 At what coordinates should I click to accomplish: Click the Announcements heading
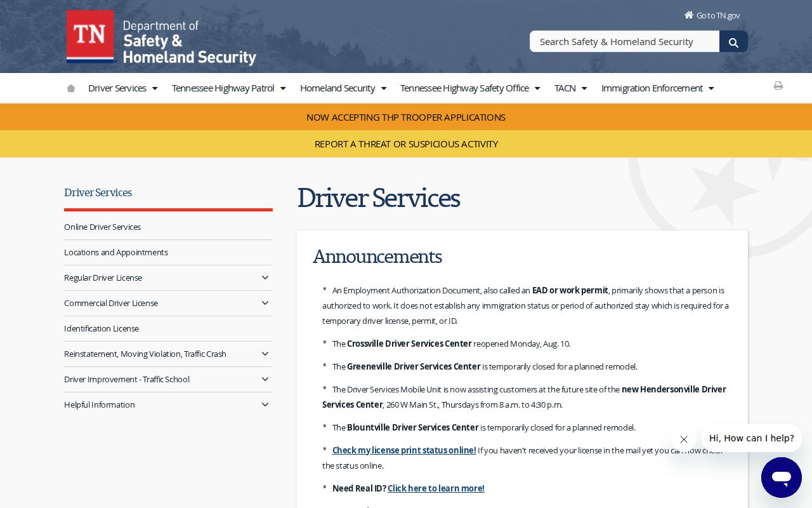tap(377, 257)
